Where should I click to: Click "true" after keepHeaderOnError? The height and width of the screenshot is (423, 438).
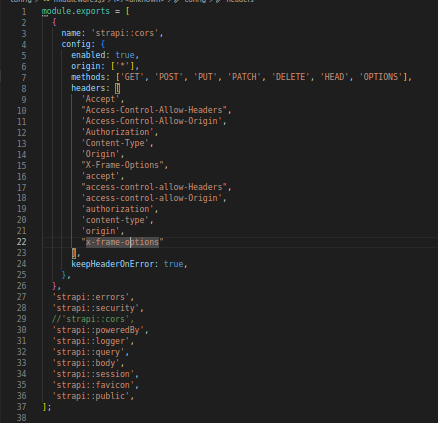[173, 264]
